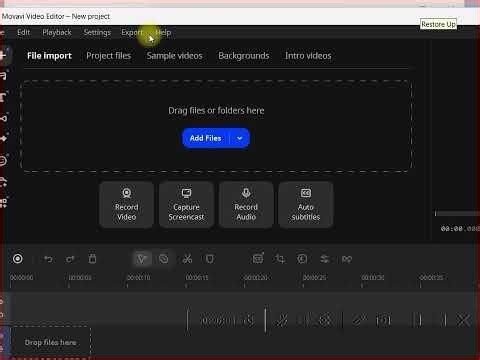
Task: Click the blue Add Files button
Action: coord(206,138)
